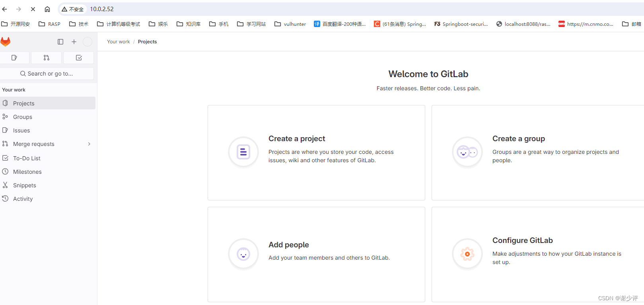
Task: Open the (61条消息) Spring bookmark
Action: (x=400, y=24)
